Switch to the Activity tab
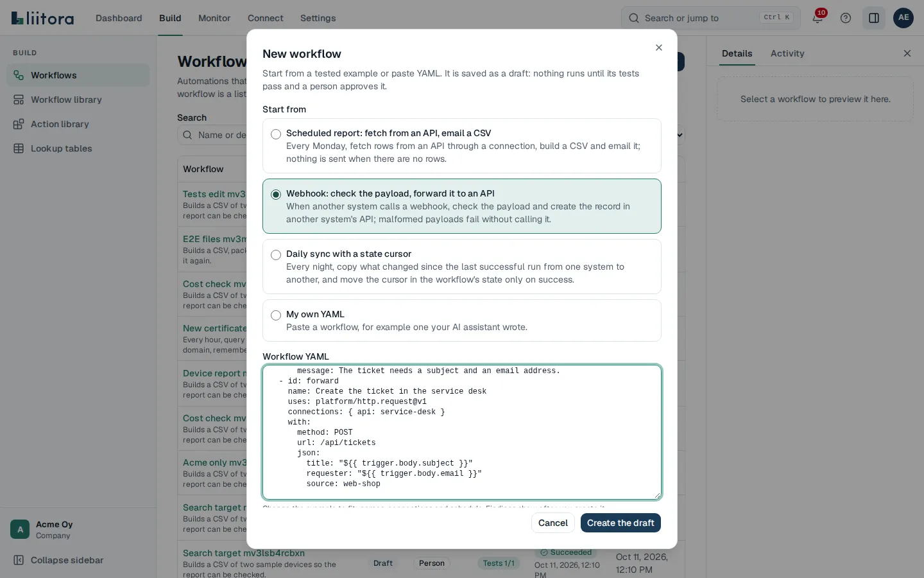Image resolution: width=924 pixels, height=578 pixels. pyautogui.click(x=787, y=53)
